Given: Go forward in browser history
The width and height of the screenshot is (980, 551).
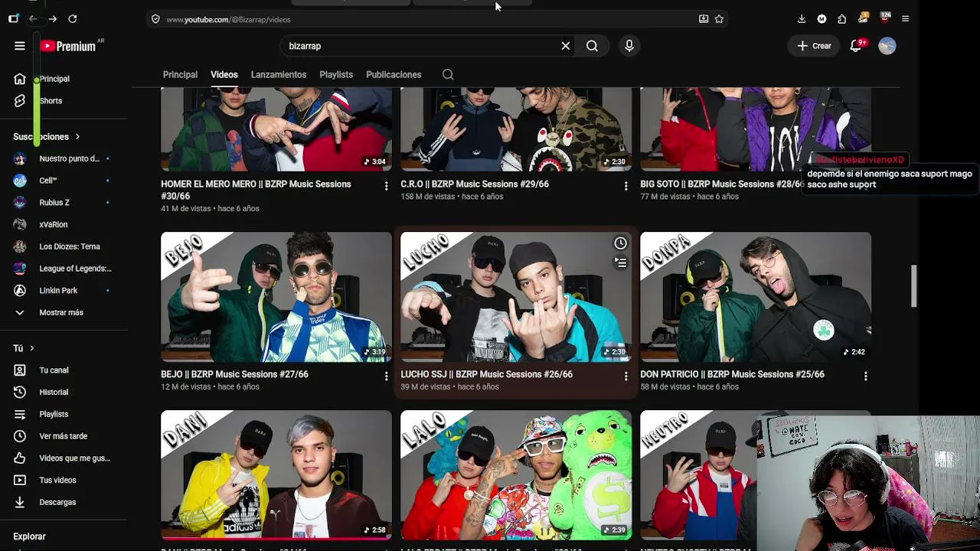Looking at the screenshot, I should tap(52, 18).
